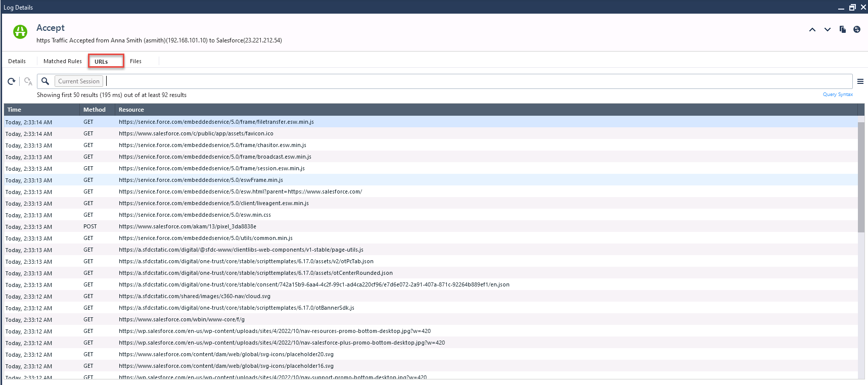Click the refresh query icon
The image size is (868, 385).
click(11, 81)
